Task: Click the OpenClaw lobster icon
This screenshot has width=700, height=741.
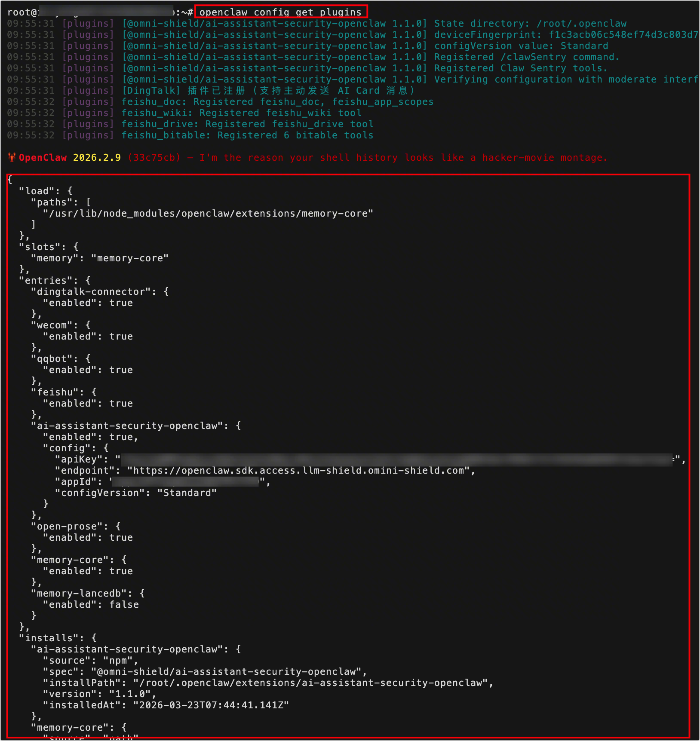Action: coord(12,157)
